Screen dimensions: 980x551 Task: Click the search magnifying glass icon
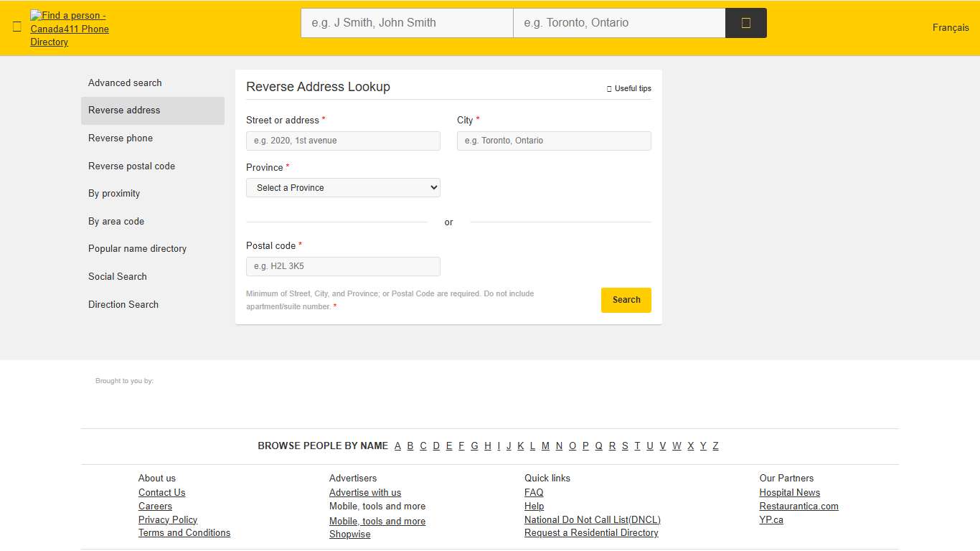[746, 22]
